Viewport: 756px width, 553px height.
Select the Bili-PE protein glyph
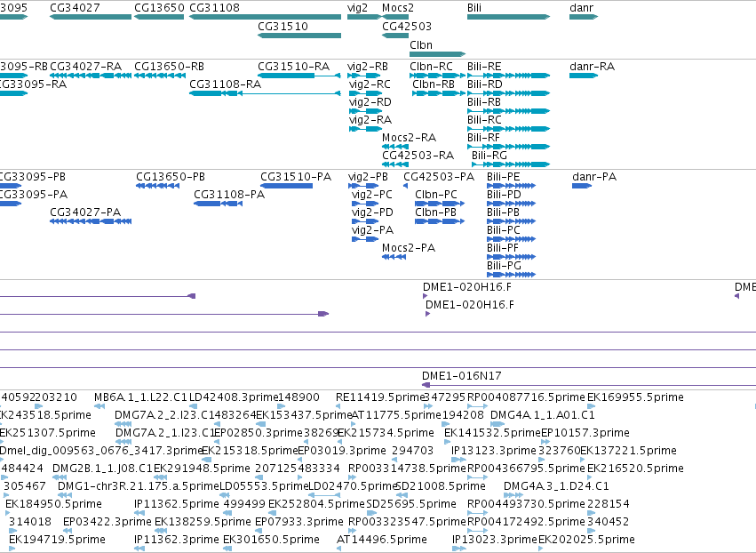511,186
